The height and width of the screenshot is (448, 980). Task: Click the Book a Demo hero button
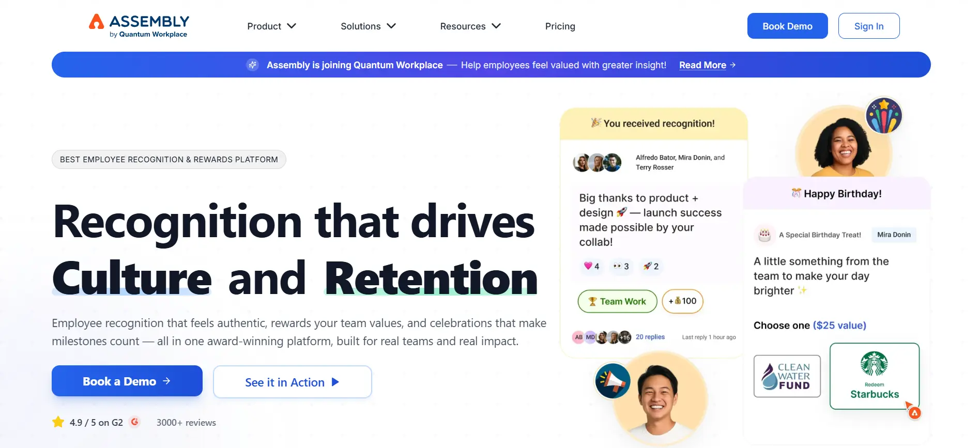coord(127,381)
